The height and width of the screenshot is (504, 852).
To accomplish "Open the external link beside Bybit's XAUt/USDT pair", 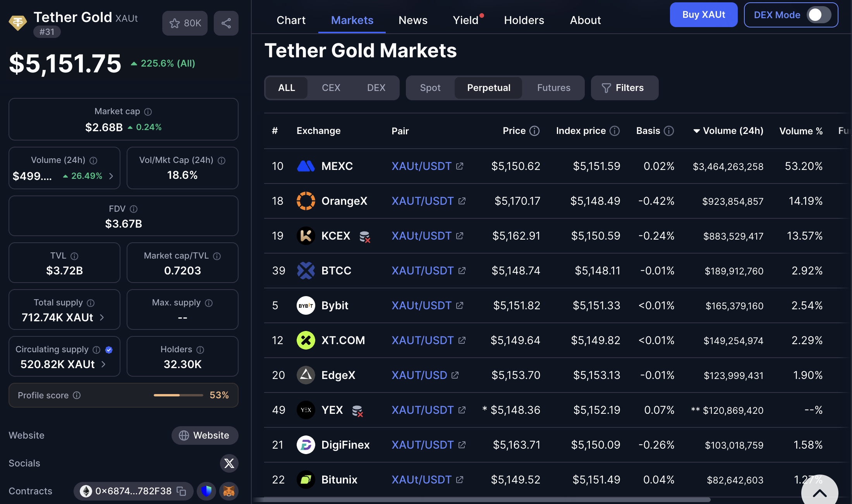I will [460, 305].
